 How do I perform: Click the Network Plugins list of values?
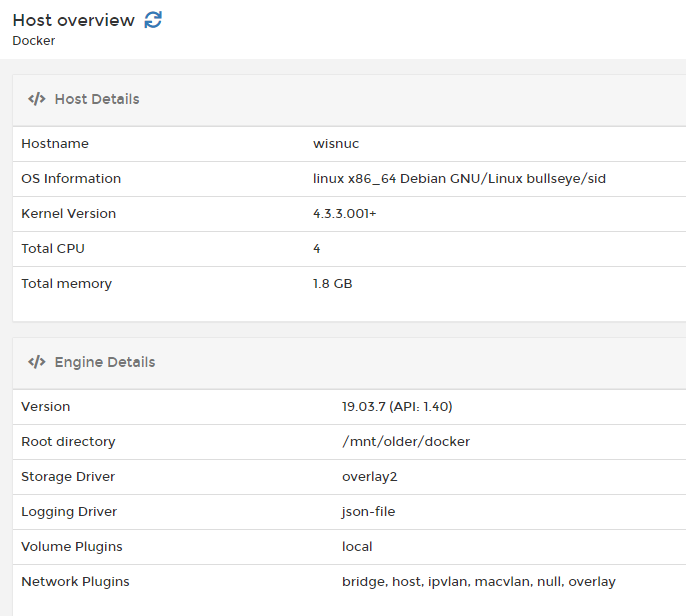coord(478,582)
